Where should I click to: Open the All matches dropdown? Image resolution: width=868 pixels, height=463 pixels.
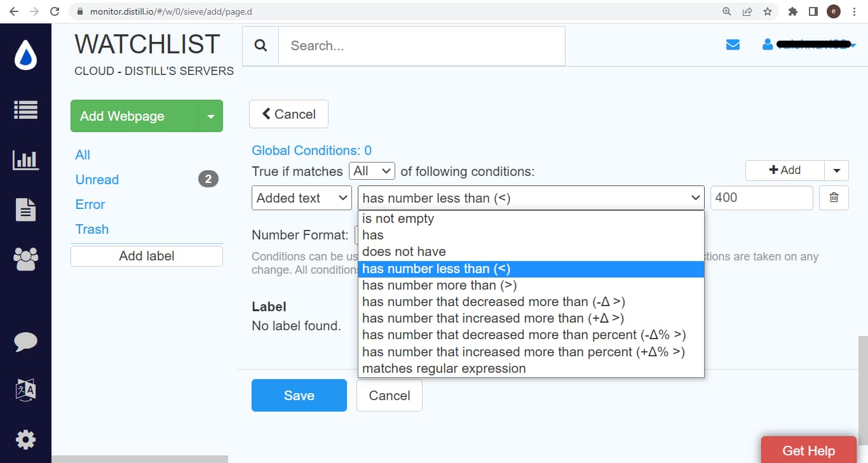(372, 171)
